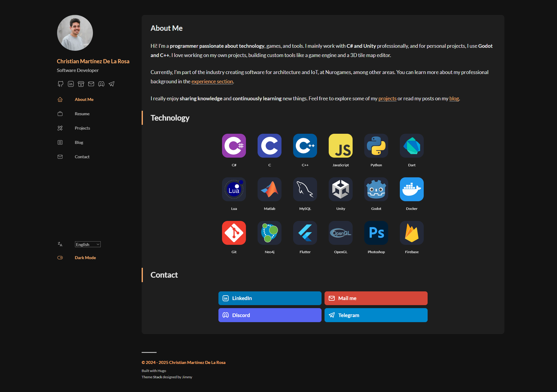Click the envelope icon beside Contact
This screenshot has height=392, width=557.
[x=60, y=157]
